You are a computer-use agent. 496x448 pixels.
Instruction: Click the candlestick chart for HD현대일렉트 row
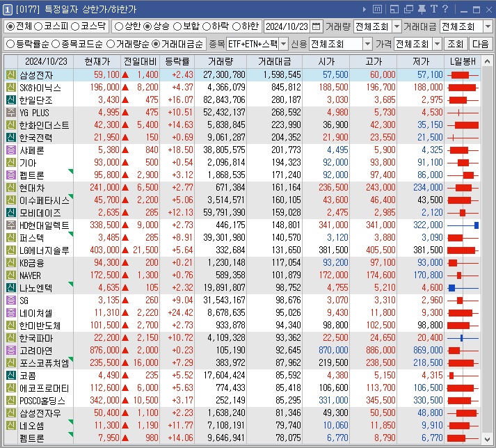463,225
